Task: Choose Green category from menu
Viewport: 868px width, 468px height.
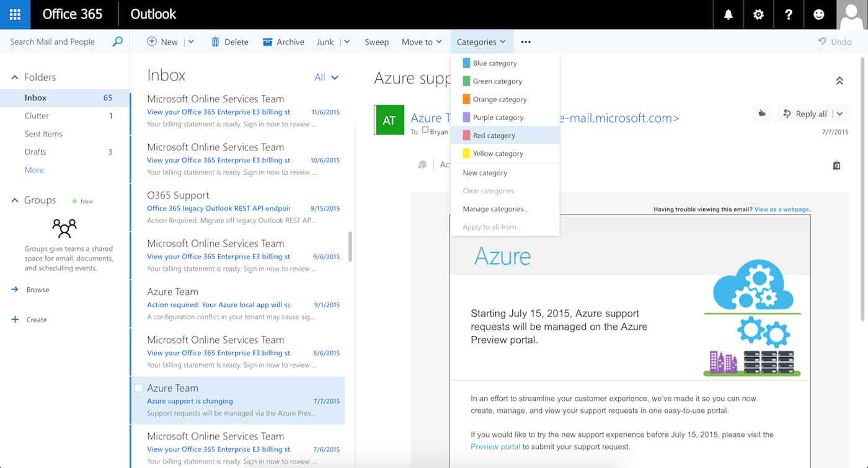Action: (x=505, y=81)
